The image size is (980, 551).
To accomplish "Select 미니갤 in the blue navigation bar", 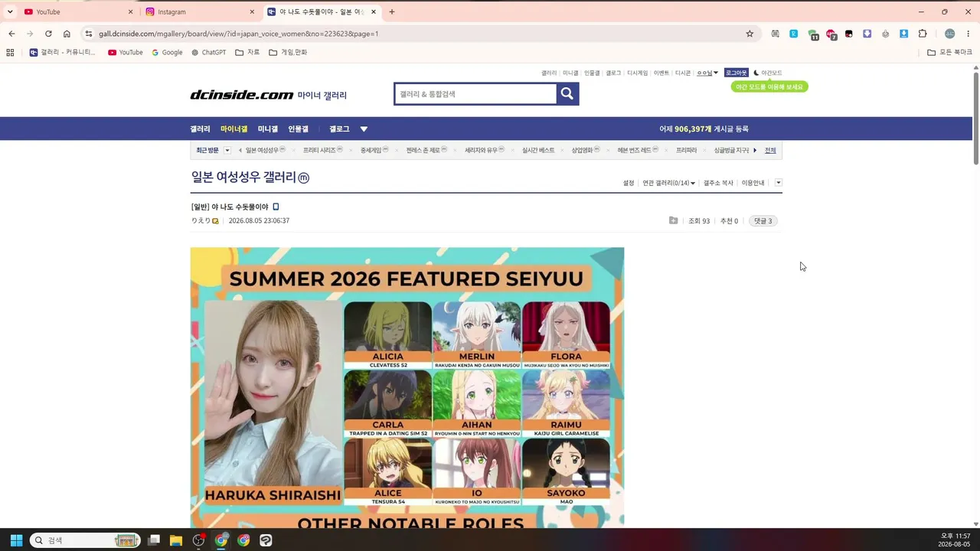I will click(268, 129).
